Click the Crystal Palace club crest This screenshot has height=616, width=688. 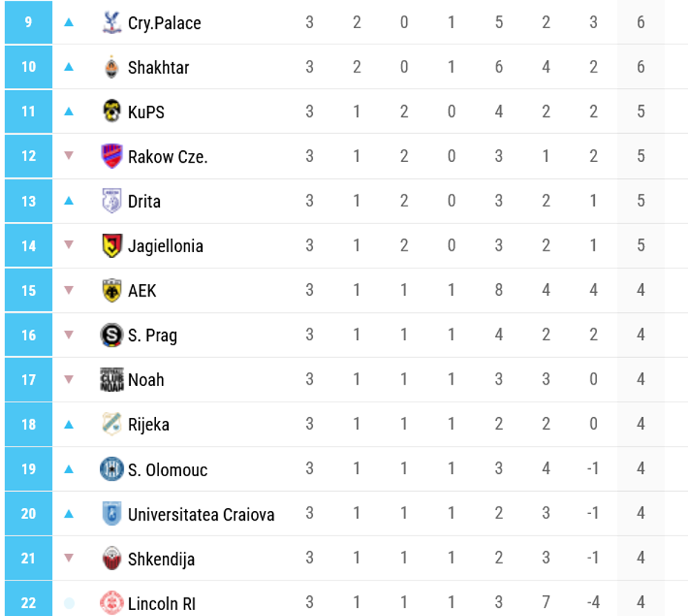[x=111, y=22]
